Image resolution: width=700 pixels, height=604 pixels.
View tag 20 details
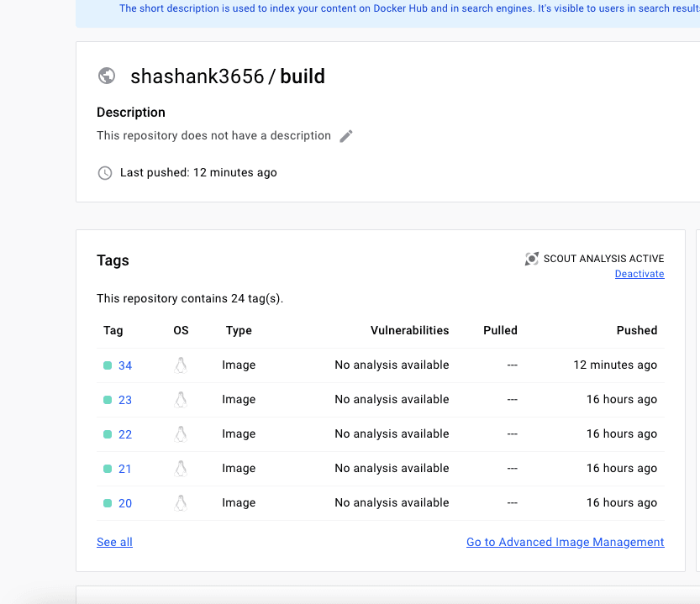tap(125, 503)
